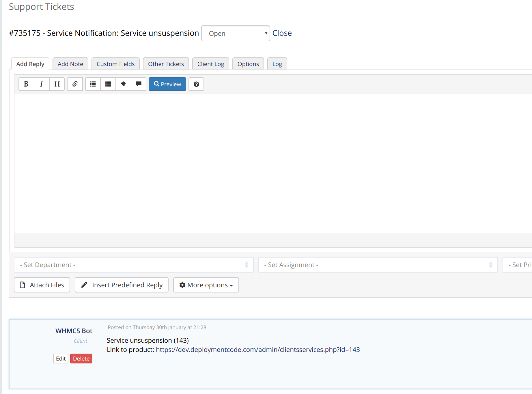Screen dimensions: 532x394
Task: View the Client Log tab
Action: (210, 64)
